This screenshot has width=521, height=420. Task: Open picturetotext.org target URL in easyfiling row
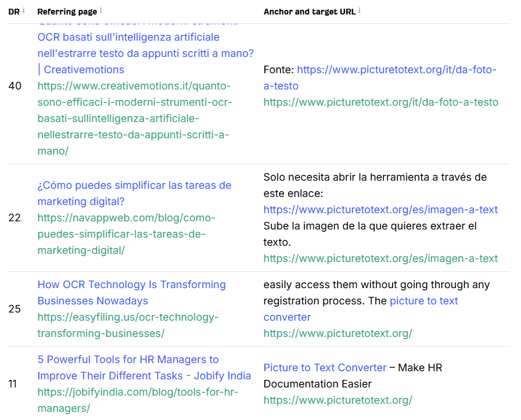click(x=337, y=333)
